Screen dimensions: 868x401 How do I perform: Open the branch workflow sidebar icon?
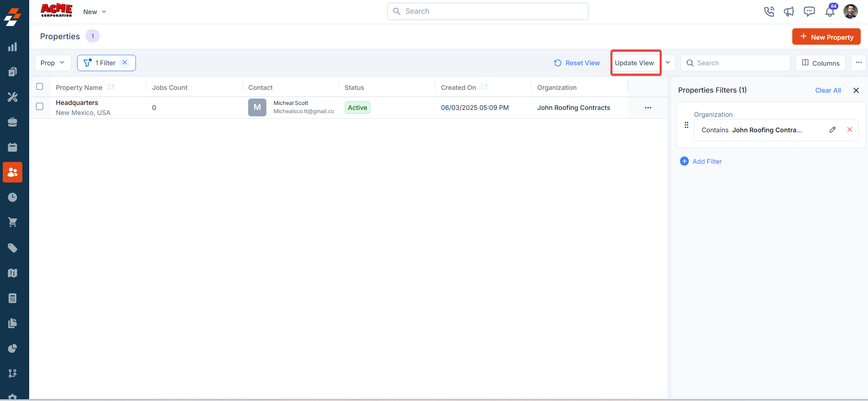point(13,373)
